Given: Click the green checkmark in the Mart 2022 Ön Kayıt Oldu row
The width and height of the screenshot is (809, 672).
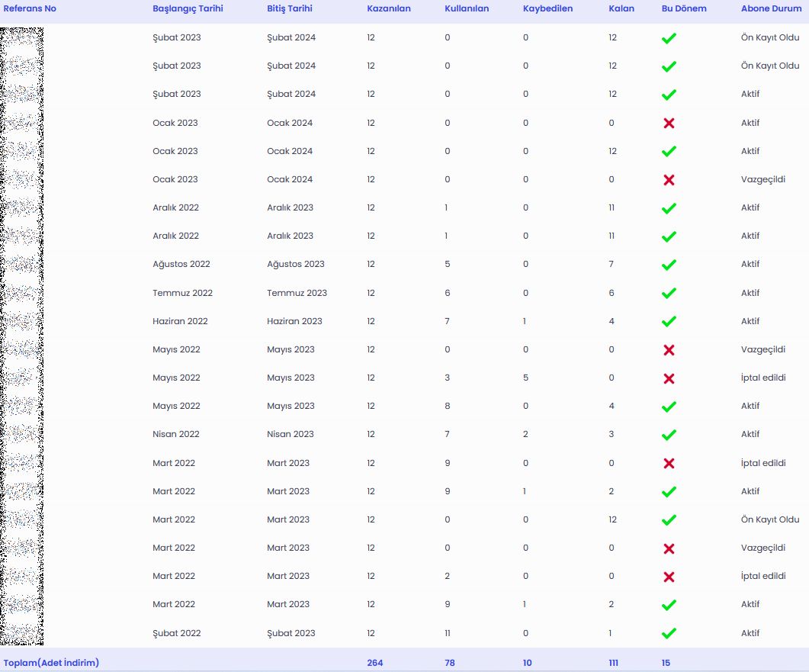Looking at the screenshot, I should 669,520.
